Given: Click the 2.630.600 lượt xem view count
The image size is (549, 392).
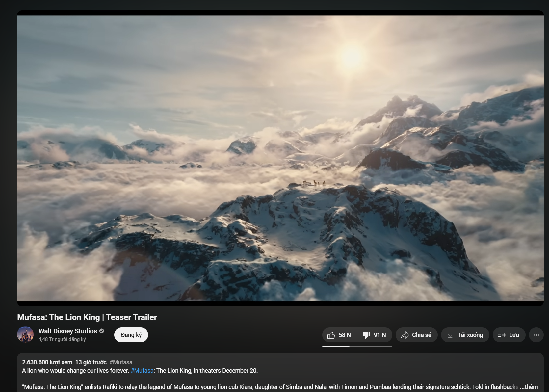Looking at the screenshot, I should pyautogui.click(x=47, y=362).
